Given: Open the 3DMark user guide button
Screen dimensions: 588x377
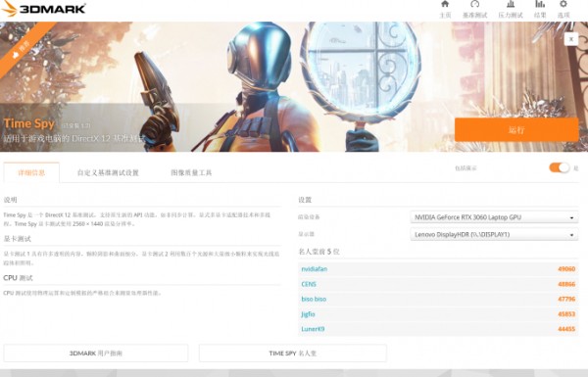Looking at the screenshot, I should (x=96, y=353).
